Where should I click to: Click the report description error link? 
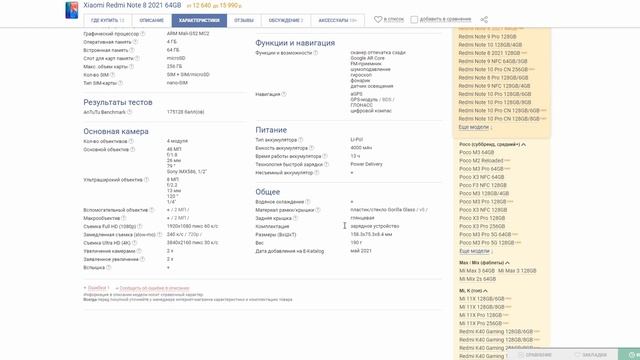click(154, 288)
